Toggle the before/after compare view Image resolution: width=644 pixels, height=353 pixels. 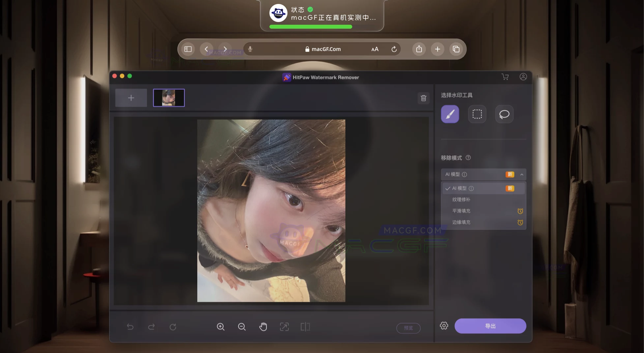coord(305,327)
